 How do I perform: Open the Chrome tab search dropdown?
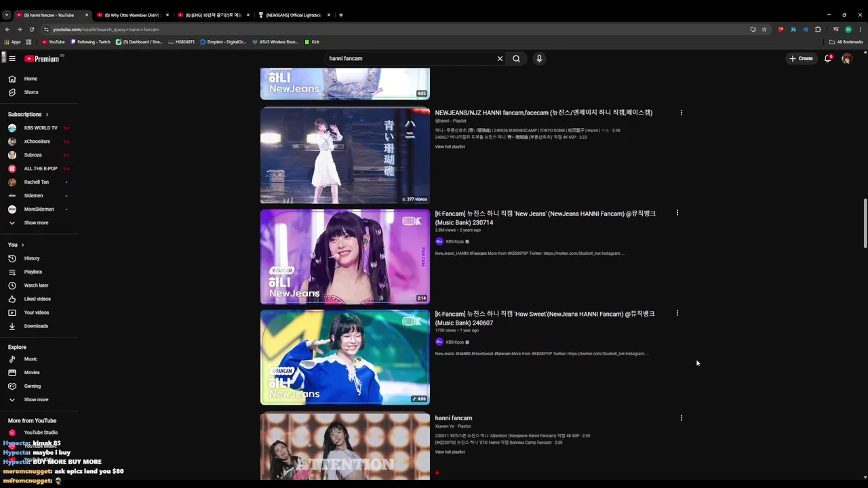(6, 15)
